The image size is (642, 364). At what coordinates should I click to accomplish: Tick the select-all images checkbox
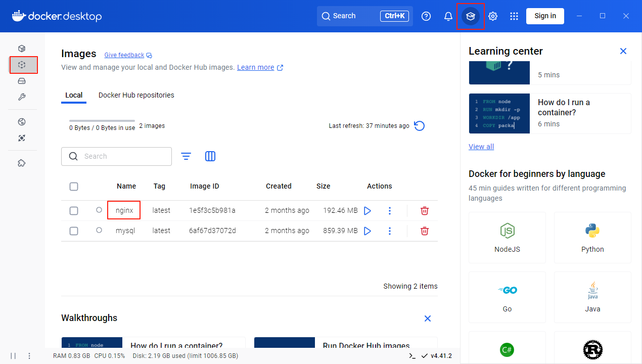tap(74, 187)
